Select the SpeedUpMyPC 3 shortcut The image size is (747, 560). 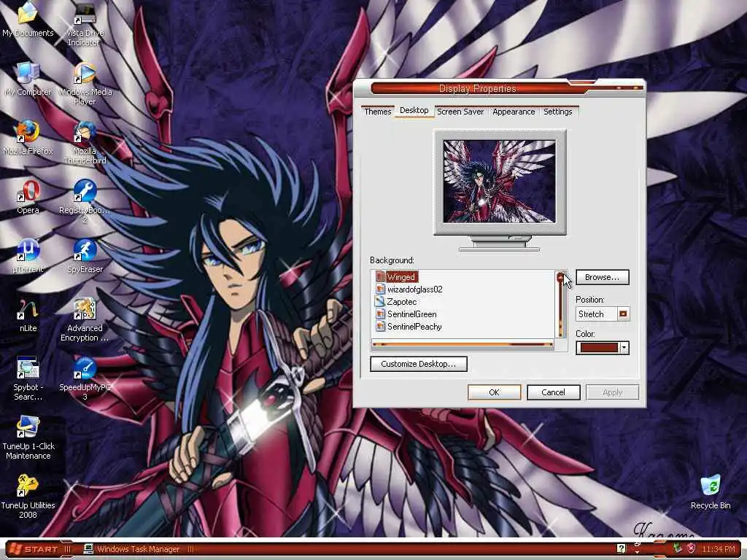click(85, 378)
